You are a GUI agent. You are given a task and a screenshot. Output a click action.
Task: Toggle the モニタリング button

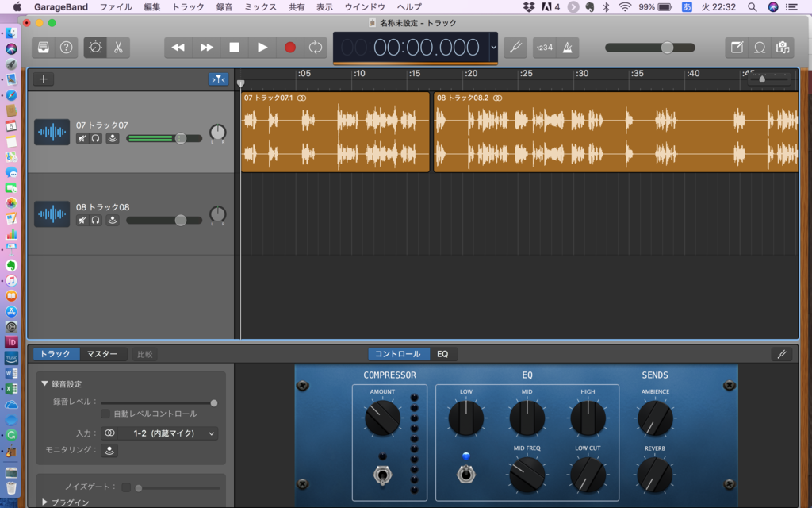[x=109, y=451]
